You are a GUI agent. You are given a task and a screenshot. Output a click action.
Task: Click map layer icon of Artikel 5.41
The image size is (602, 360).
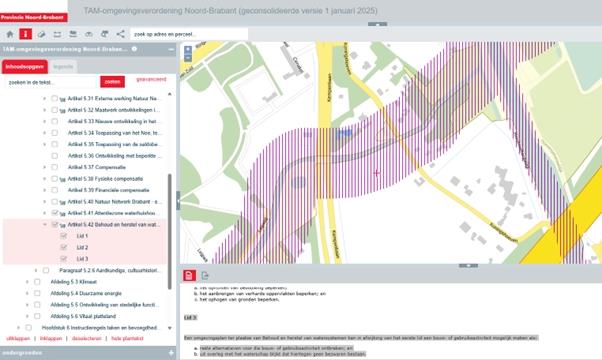coord(63,214)
